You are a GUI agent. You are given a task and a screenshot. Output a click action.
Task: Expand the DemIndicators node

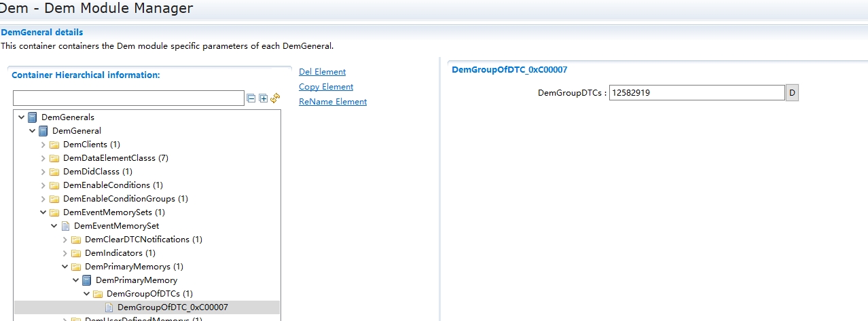[x=65, y=253]
